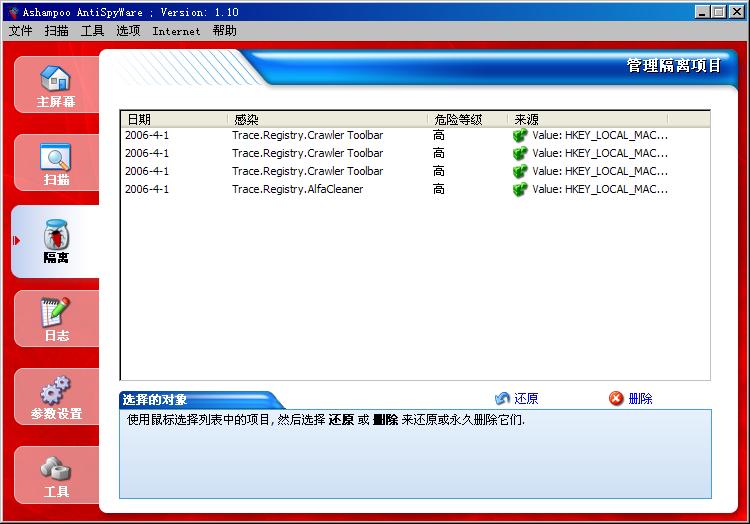Open the 工具 menu in the menu bar
This screenshot has height=524, width=750.
(x=92, y=31)
